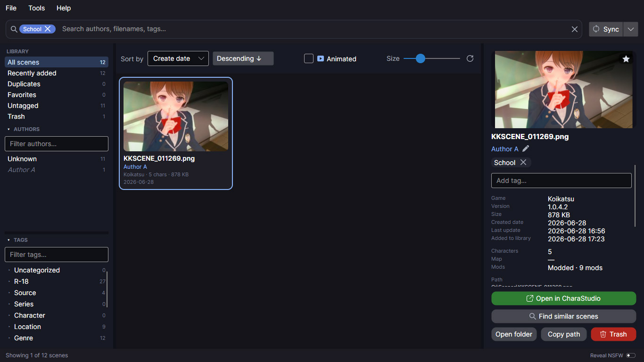Clear the search bar with the X icon
644x362 pixels.
click(575, 29)
